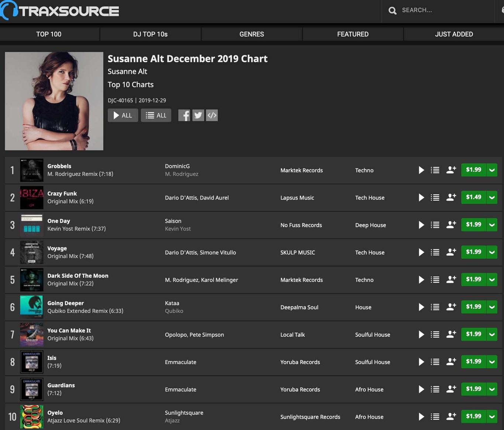Buy Grobbels for $1.99
This screenshot has height=430, width=504.
pyautogui.click(x=473, y=170)
